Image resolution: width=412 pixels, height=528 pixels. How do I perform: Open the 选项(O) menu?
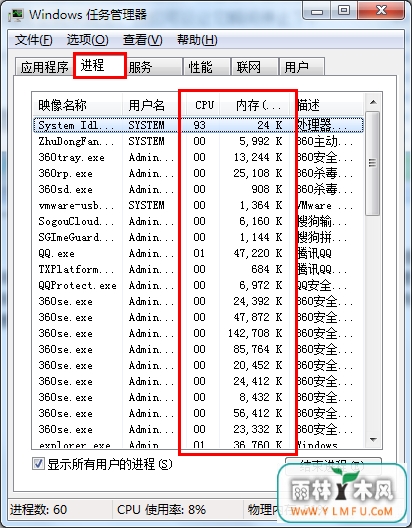tap(88, 40)
